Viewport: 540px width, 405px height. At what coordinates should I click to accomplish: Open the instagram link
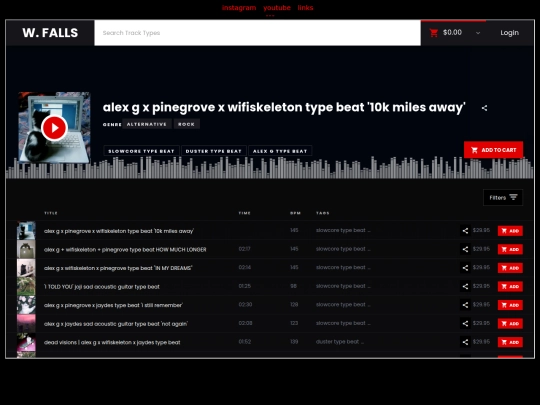point(239,8)
